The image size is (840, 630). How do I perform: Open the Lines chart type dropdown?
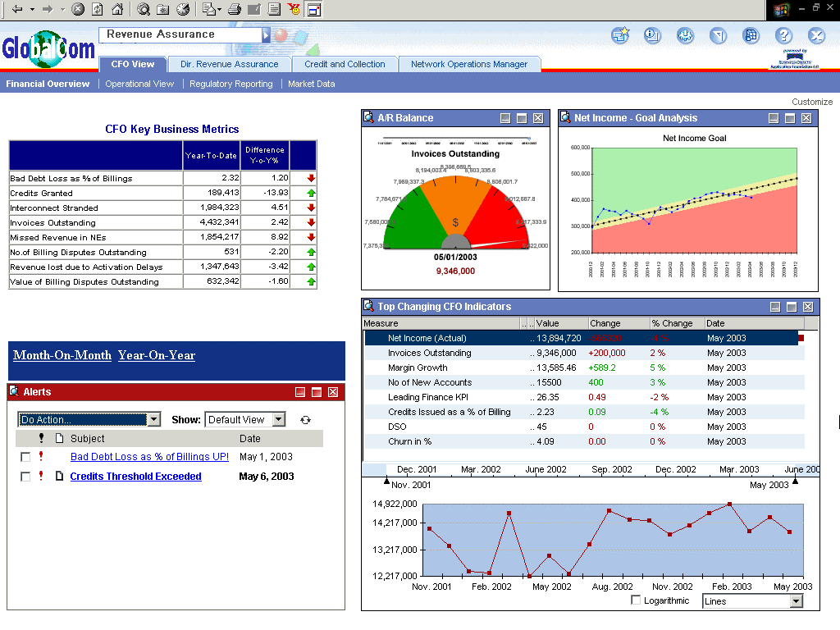tap(753, 601)
